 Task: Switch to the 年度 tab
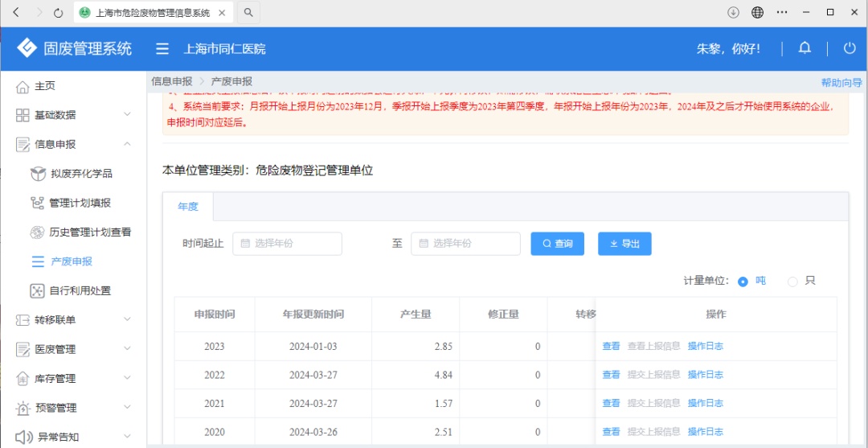tap(188, 207)
